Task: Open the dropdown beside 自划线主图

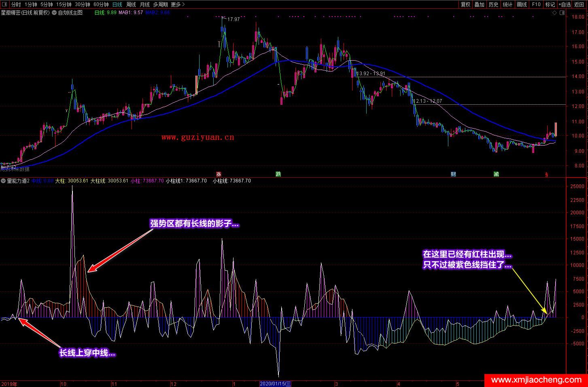Action: tap(55, 13)
